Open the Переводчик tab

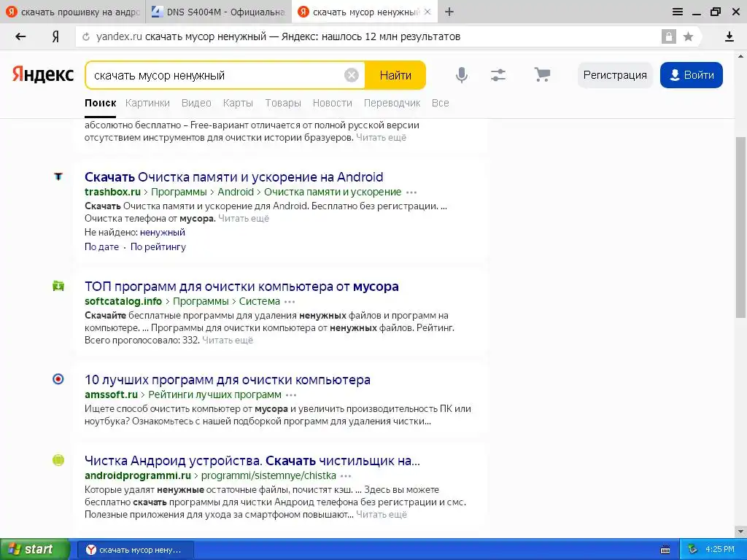click(392, 103)
